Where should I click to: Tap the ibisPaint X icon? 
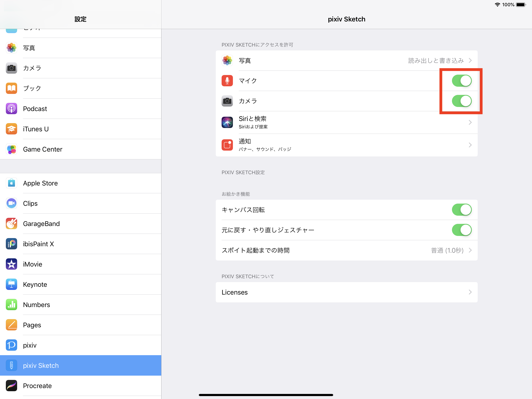point(11,244)
